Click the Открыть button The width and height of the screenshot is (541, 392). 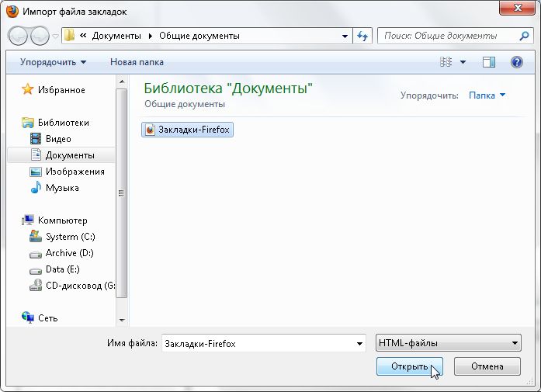pos(409,366)
